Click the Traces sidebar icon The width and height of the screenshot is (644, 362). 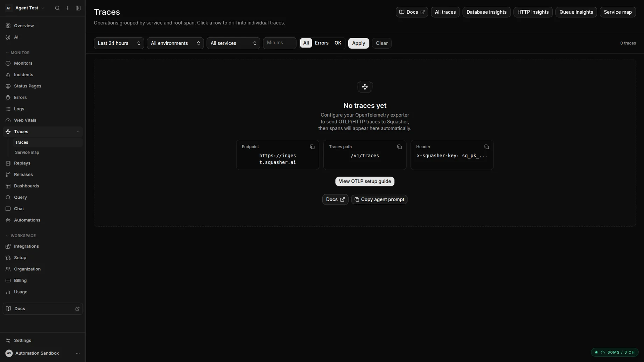tap(8, 132)
